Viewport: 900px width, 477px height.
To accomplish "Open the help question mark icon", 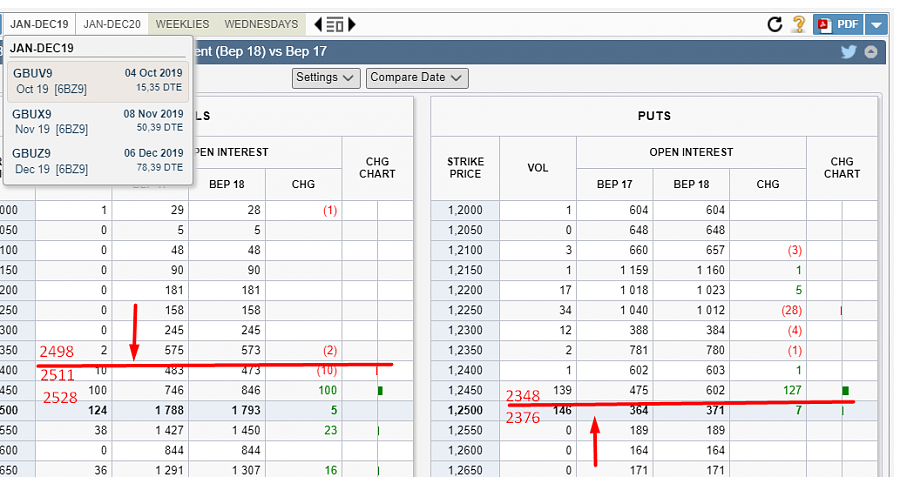I will click(798, 24).
